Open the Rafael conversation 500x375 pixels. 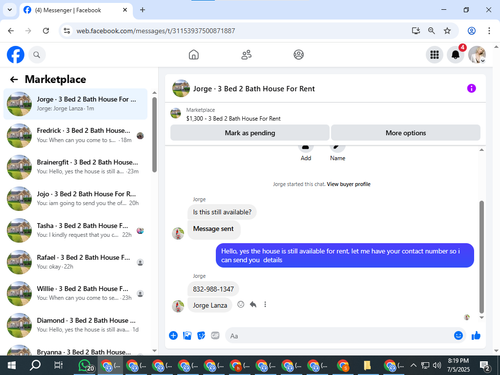point(75,262)
